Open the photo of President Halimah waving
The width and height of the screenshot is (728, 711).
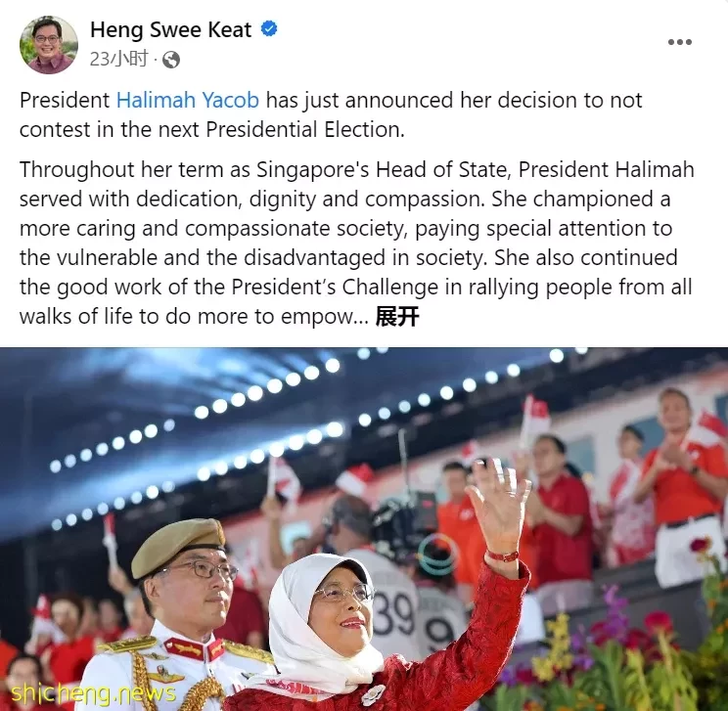click(364, 529)
